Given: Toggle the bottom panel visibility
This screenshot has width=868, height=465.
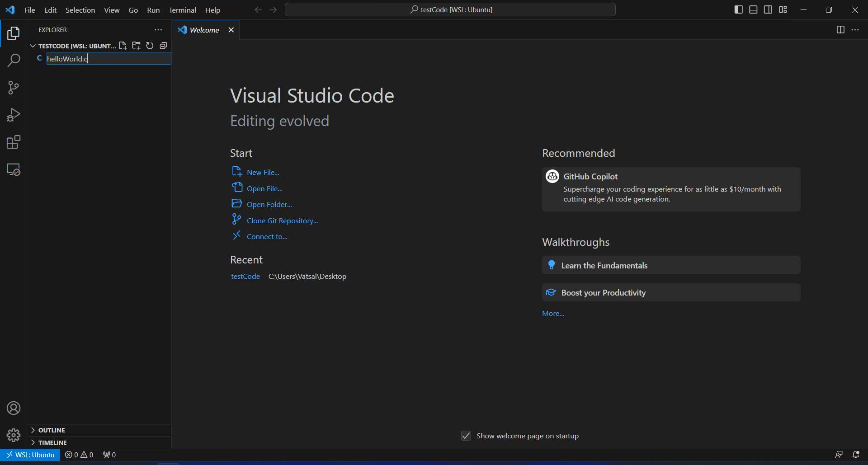Looking at the screenshot, I should coord(753,9).
